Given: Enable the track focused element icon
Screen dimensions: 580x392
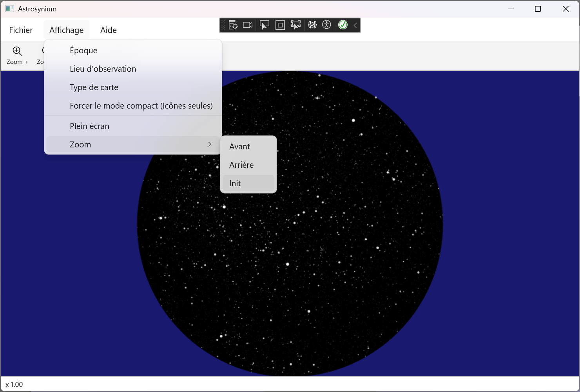Looking at the screenshot, I should coord(296,25).
